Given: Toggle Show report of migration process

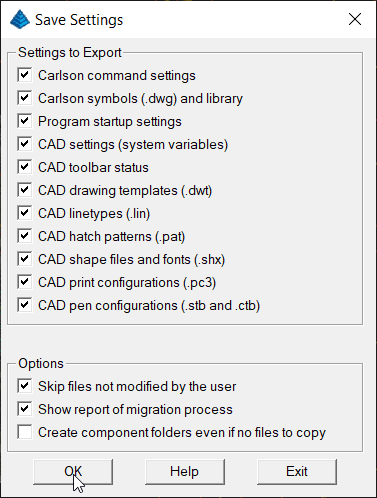Looking at the screenshot, I should pos(25,409).
